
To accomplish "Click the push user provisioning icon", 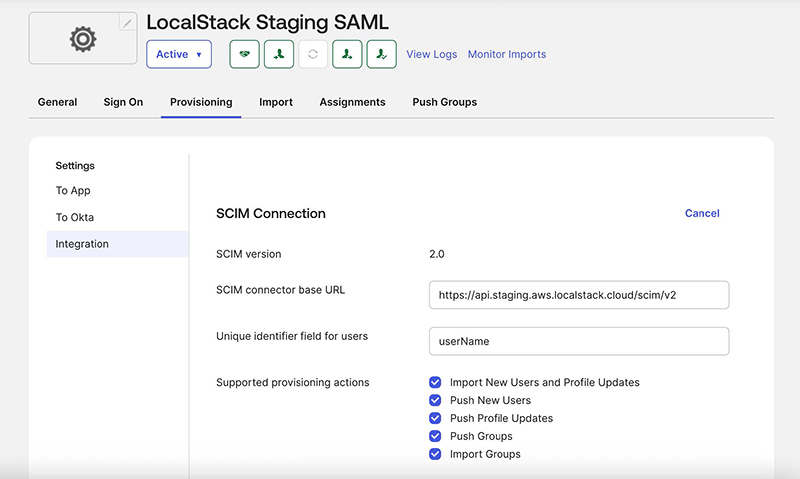I will click(279, 54).
